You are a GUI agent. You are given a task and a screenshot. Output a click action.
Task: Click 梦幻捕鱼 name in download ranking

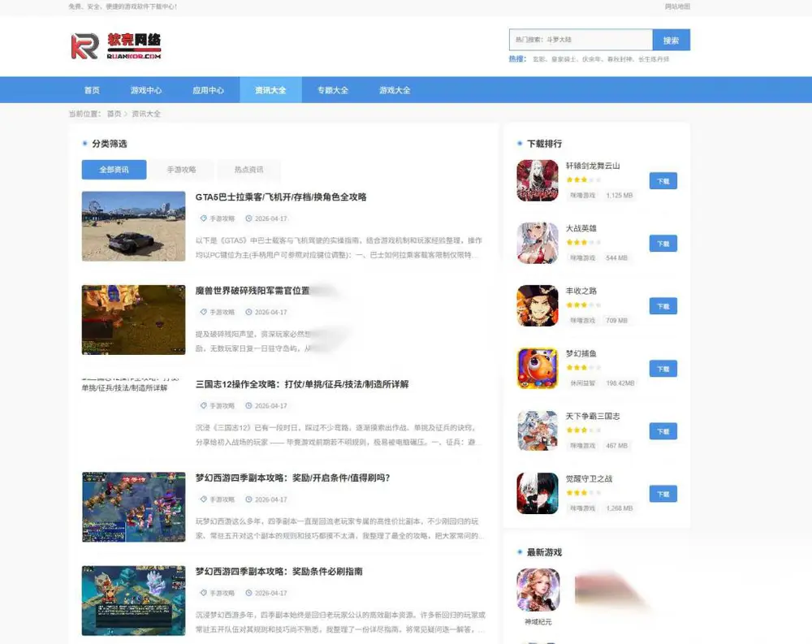[581, 353]
